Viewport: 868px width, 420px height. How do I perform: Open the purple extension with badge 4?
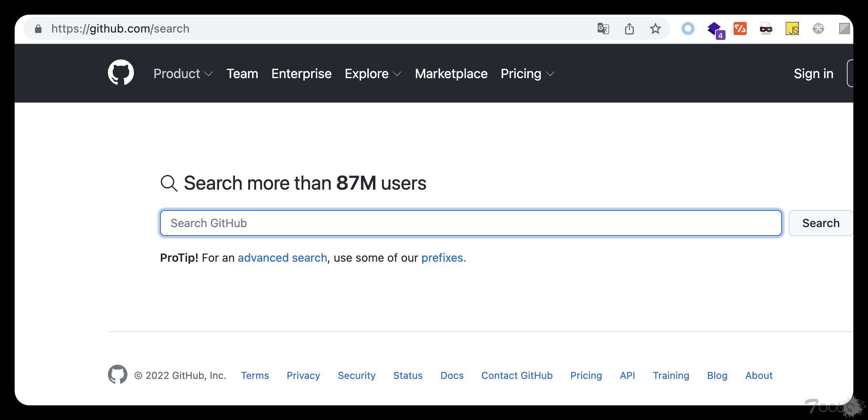coord(716,30)
